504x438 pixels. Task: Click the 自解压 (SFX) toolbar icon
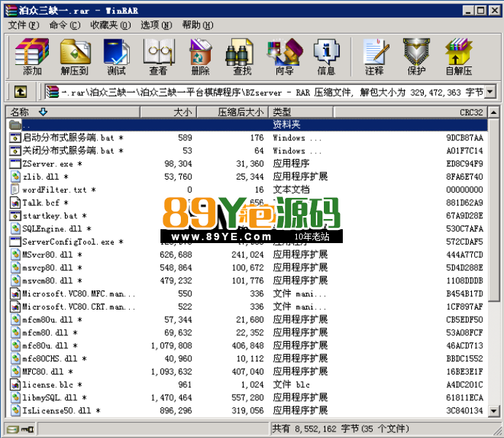click(459, 57)
